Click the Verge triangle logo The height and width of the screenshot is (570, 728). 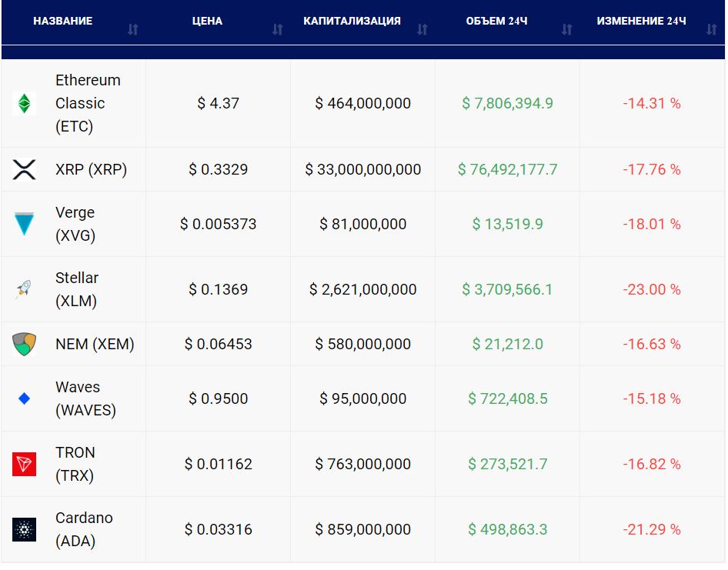(x=24, y=224)
